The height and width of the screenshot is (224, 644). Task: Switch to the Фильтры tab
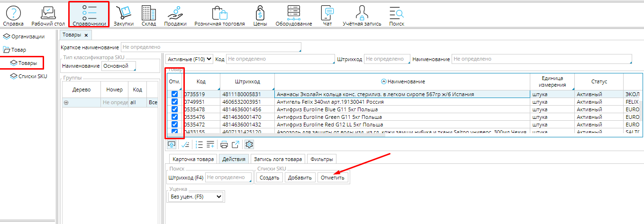321,159
